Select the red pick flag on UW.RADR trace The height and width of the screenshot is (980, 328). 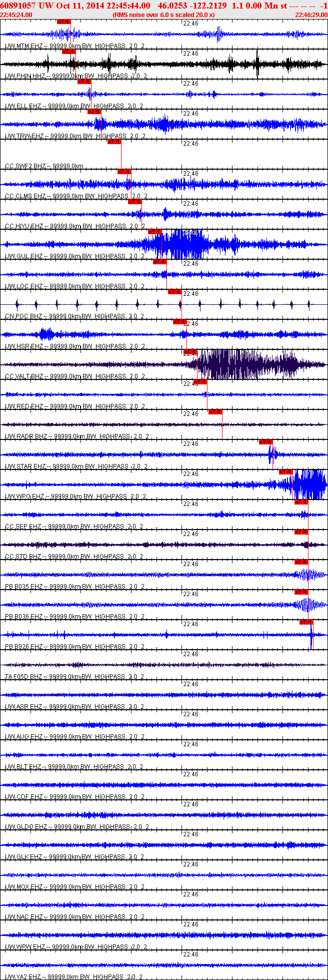pos(215,412)
